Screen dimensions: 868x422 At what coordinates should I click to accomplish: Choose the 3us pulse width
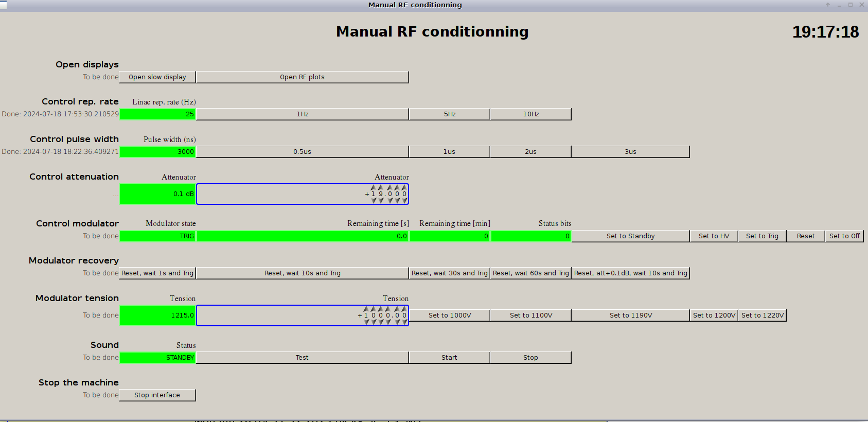point(630,152)
